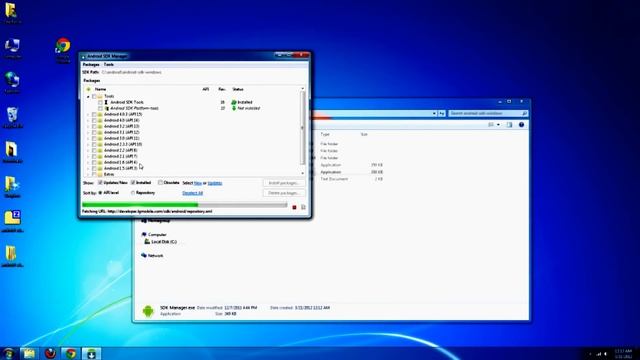Toggle the Installed show checkbox

133,182
